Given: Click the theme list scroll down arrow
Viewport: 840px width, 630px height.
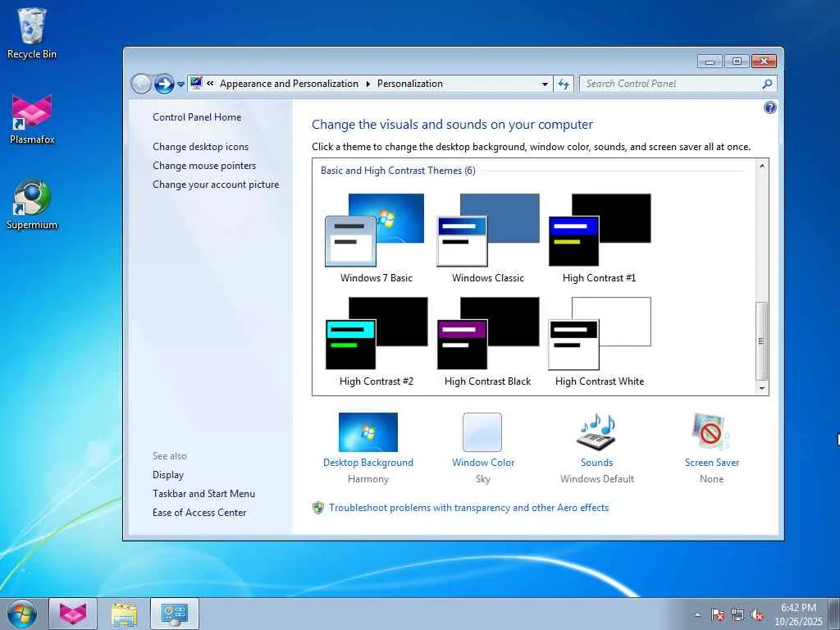Looking at the screenshot, I should 762,388.
